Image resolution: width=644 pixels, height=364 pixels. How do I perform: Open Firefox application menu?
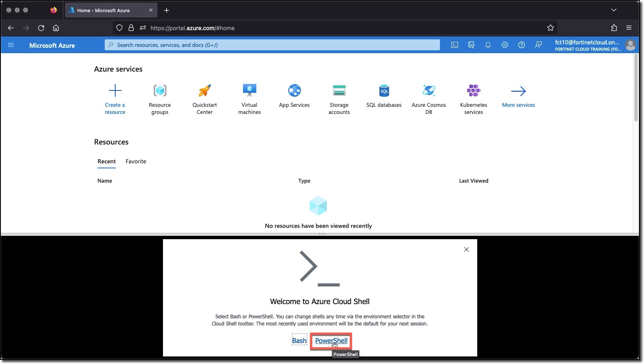[628, 28]
